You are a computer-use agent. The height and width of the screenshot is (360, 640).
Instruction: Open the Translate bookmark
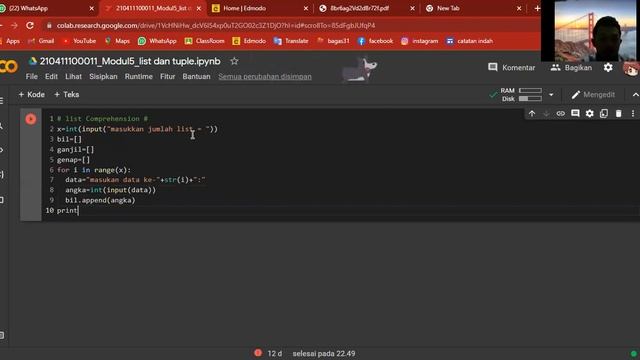point(291,41)
